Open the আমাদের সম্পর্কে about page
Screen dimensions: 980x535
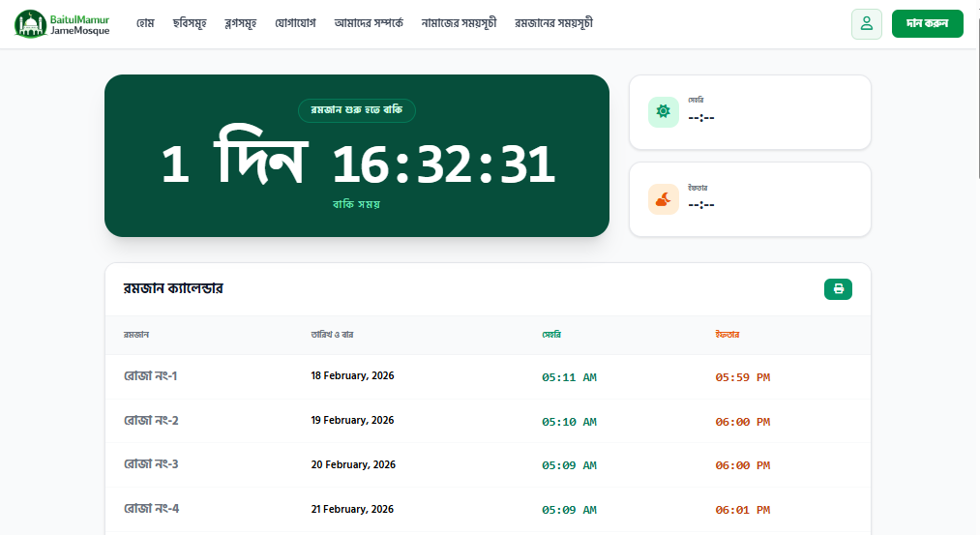click(368, 23)
